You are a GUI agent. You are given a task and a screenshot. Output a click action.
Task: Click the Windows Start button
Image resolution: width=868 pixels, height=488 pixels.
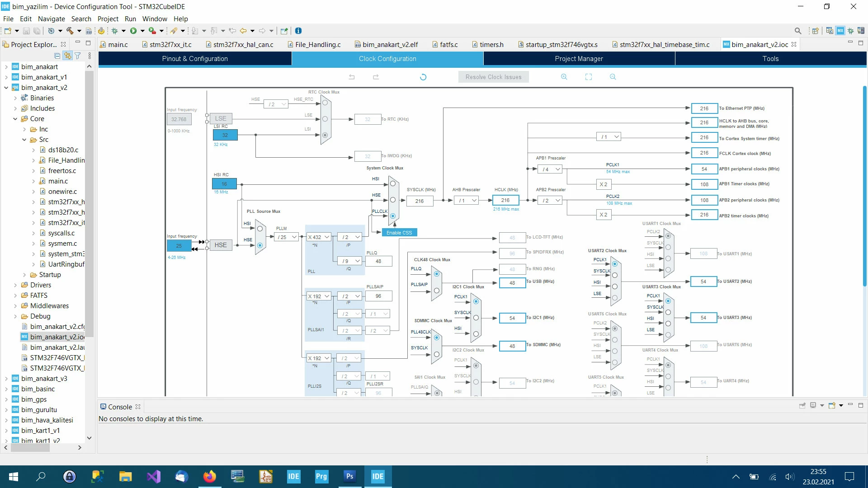click(x=14, y=476)
